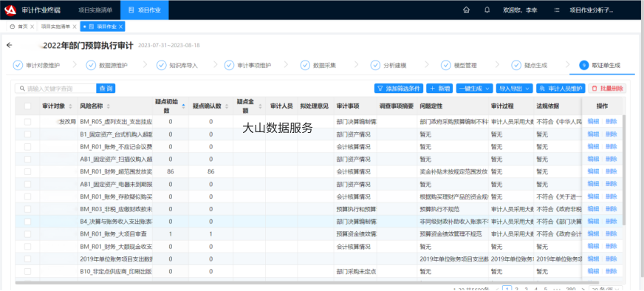Click the checkmark circle of 审计事项维护 step
Screen dimensions: 644x291
(x=229, y=65)
